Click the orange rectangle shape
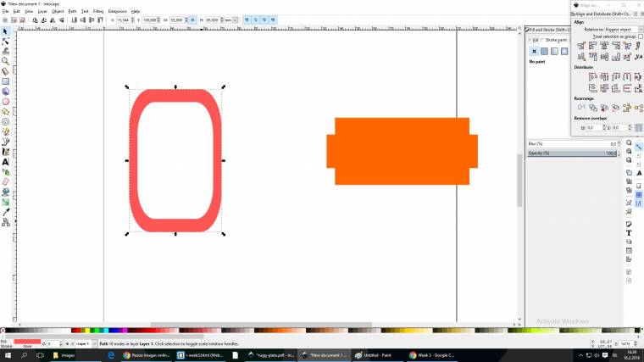Screen dimensions: 644x362 point(402,151)
